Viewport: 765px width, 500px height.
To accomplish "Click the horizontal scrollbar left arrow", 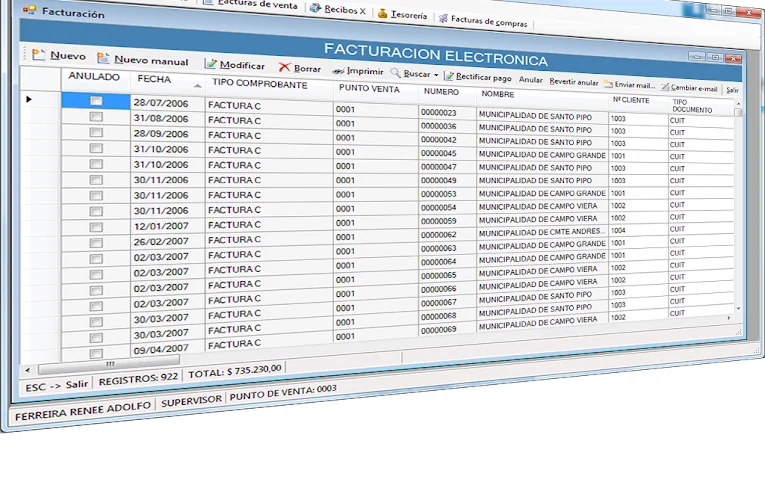I will coord(27,370).
